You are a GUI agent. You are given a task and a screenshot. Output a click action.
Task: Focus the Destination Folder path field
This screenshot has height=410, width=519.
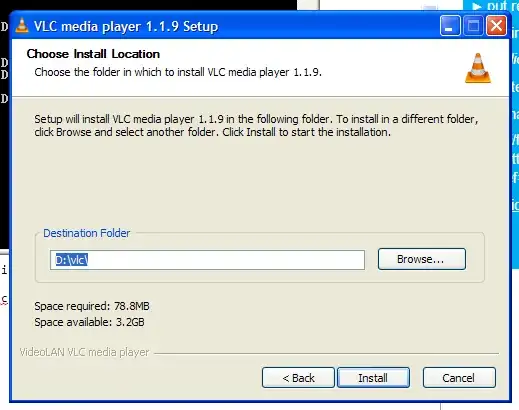point(207,260)
